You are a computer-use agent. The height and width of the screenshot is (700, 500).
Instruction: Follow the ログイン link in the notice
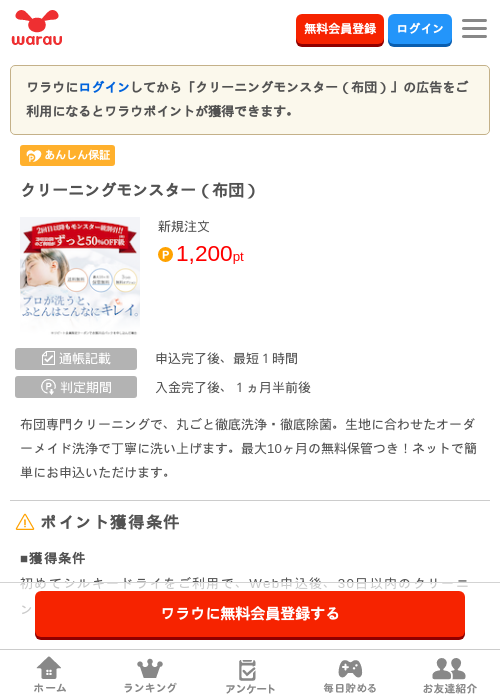(104, 87)
